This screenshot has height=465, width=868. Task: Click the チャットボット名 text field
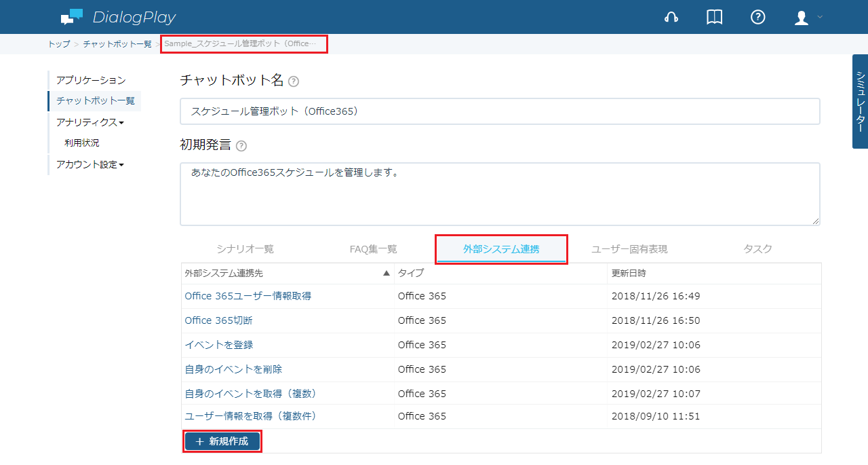(500, 111)
